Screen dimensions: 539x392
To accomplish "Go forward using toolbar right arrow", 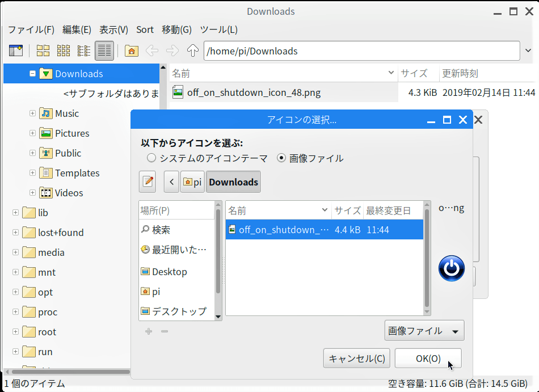I will [x=172, y=51].
